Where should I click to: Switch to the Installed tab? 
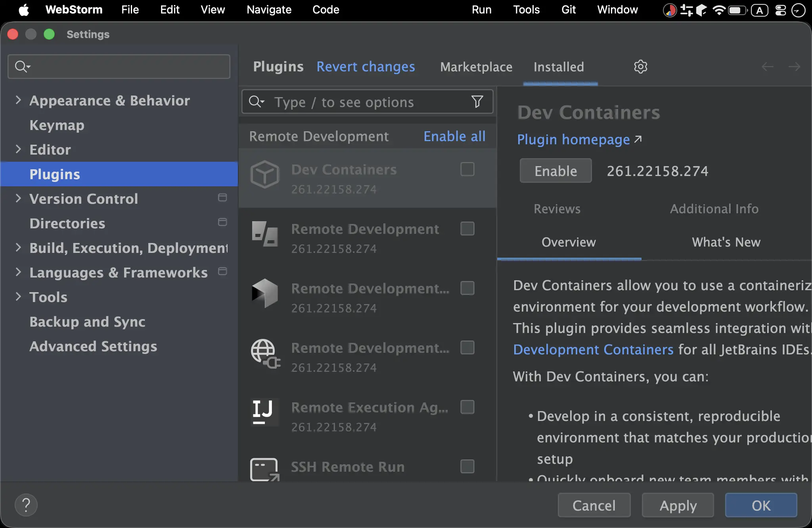[559, 67]
